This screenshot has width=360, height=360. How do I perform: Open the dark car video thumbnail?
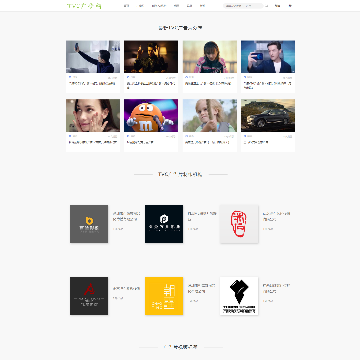pos(268,115)
